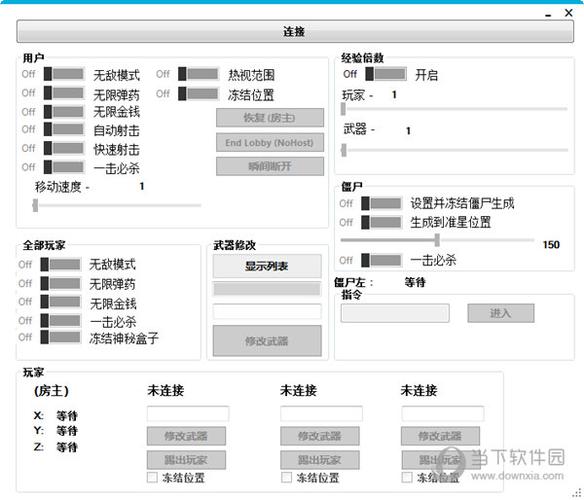The image size is (584, 500).
Task: Click the 武器 experience multiplier slider
Action: pos(454,150)
